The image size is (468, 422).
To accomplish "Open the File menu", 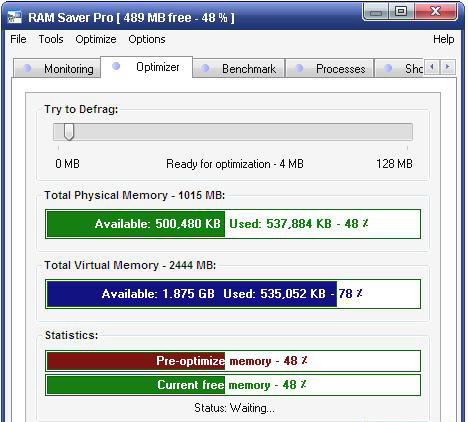I will tap(18, 39).
